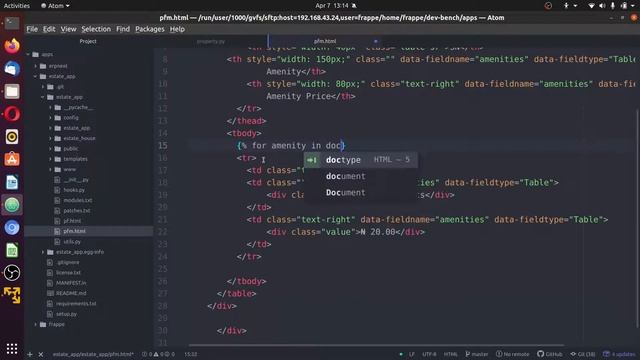
Task: Click the LF line ending selector
Action: click(x=412, y=354)
